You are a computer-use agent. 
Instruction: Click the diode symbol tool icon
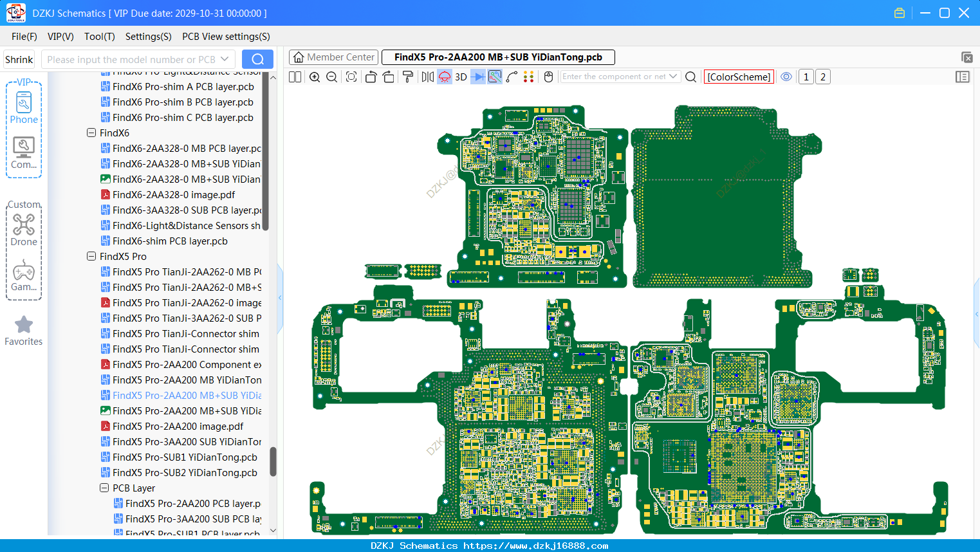(x=478, y=77)
